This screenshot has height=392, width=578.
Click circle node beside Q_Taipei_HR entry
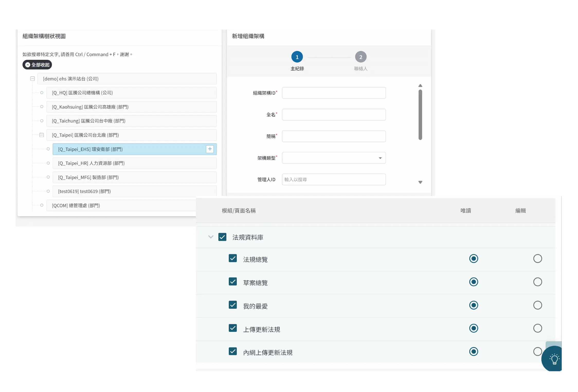(x=48, y=163)
